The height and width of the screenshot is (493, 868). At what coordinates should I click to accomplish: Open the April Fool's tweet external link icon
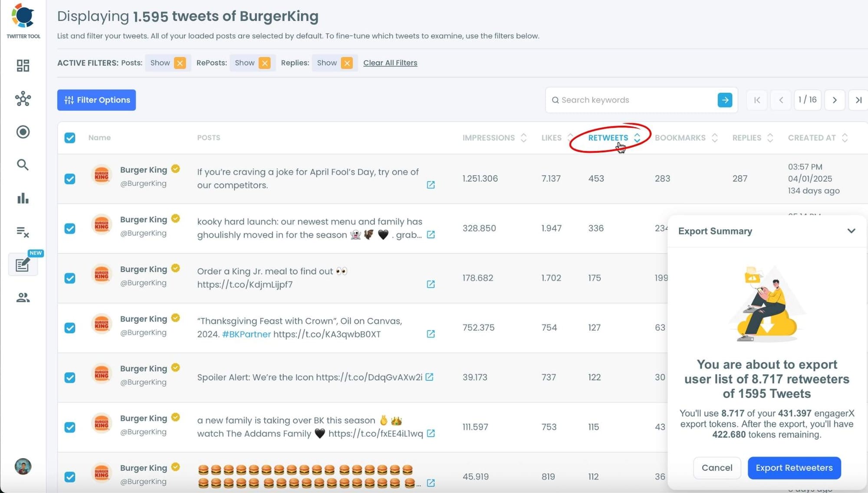(x=431, y=185)
